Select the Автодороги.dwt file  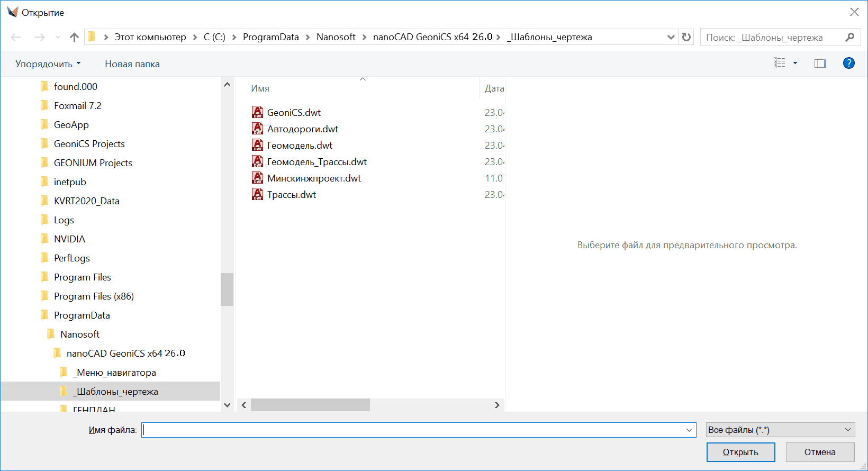point(302,129)
